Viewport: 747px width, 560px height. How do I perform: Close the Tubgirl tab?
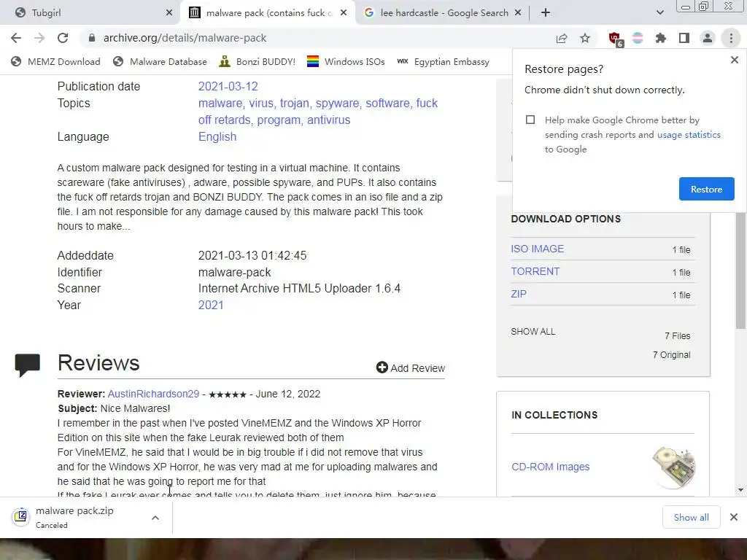click(x=169, y=13)
